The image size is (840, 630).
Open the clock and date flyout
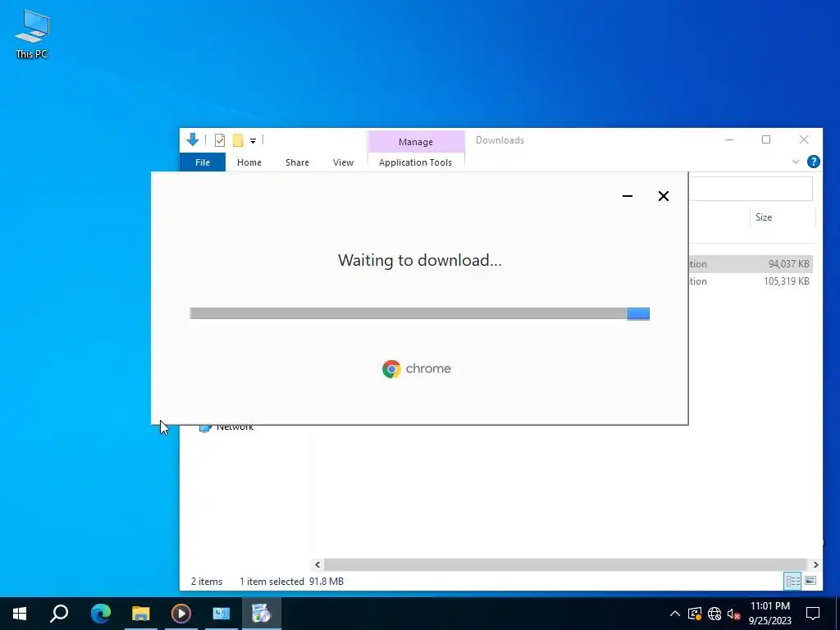(769, 614)
